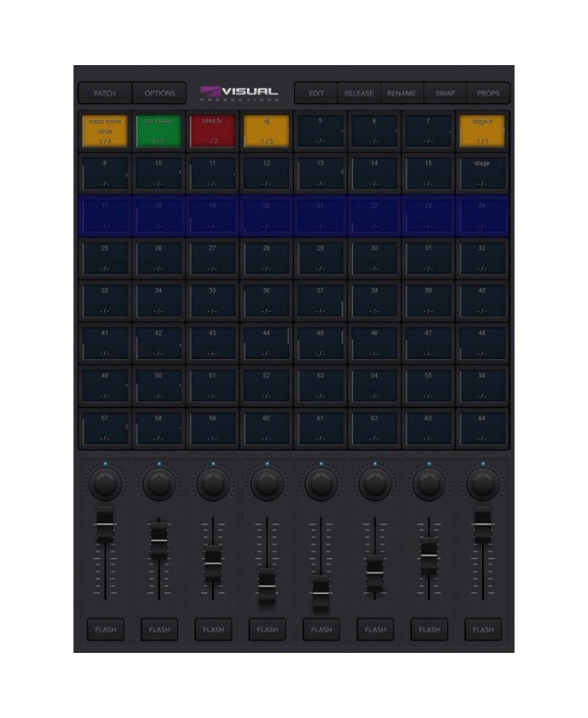
Task: Click the rotary knob above the fourth fader
Action: click(x=267, y=484)
